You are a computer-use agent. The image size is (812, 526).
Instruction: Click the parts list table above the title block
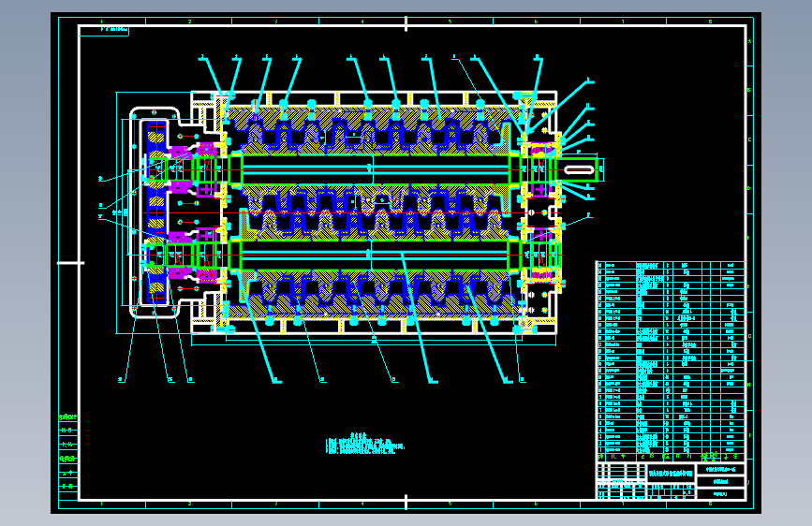pos(671,361)
